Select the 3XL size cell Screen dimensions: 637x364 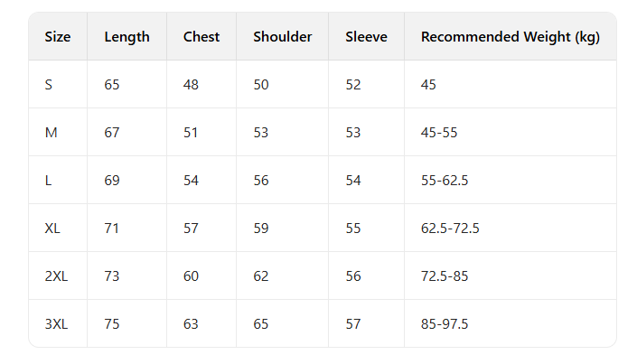(x=56, y=324)
